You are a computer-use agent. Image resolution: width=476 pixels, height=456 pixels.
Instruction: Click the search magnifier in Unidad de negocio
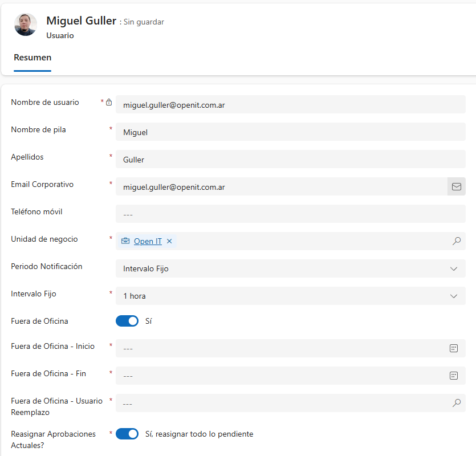pyautogui.click(x=456, y=241)
